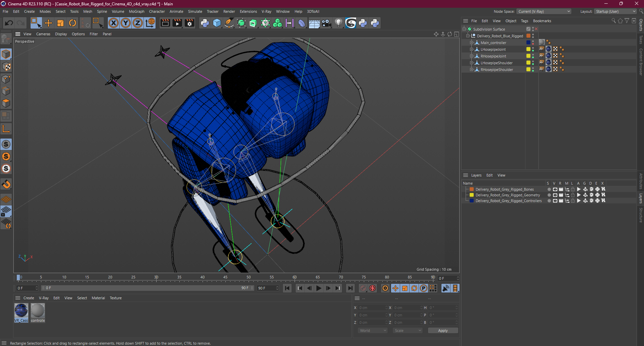
Task: Toggle lock for Delivery_Robot_Grey_Rigged_Controllers layer
Action: tap(573, 201)
